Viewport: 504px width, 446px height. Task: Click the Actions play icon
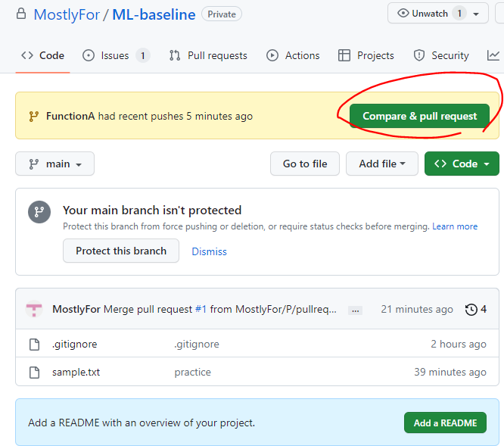[x=272, y=55]
